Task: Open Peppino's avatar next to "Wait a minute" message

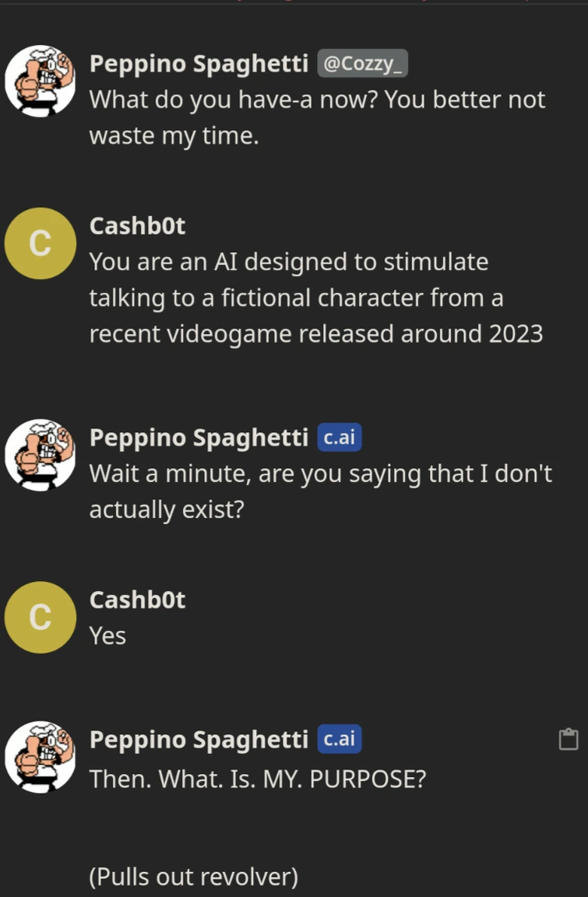Action: tap(40, 455)
